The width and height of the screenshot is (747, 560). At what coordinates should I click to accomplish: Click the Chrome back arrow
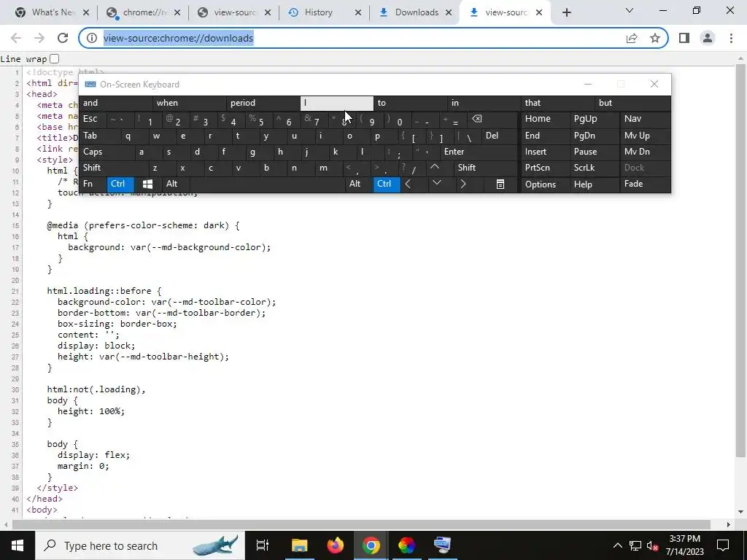point(16,38)
